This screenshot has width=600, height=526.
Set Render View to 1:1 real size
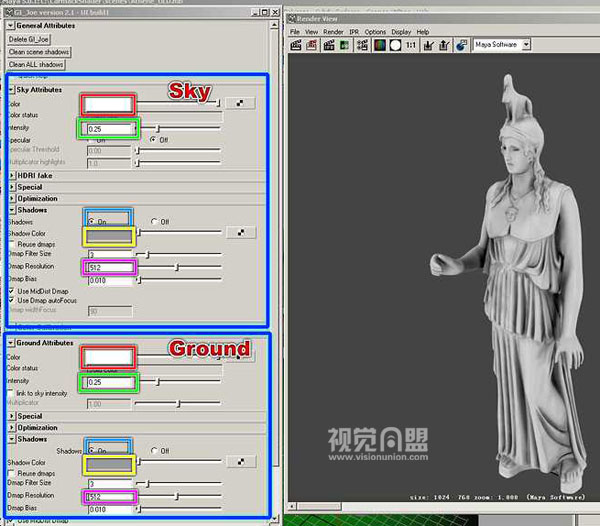(x=411, y=45)
